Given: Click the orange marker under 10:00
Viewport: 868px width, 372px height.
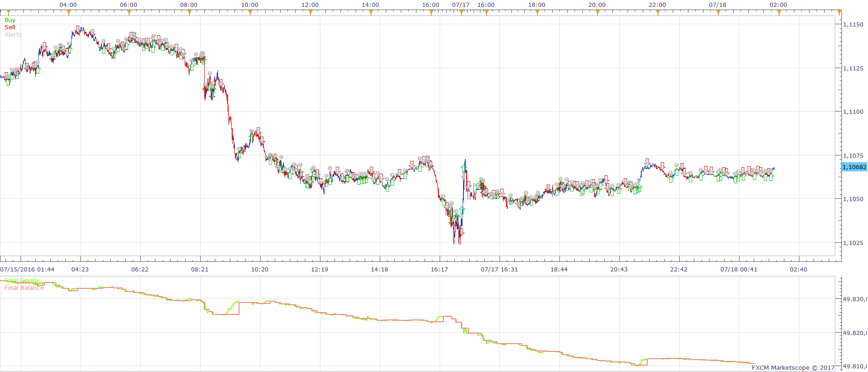Looking at the screenshot, I should [250, 13].
